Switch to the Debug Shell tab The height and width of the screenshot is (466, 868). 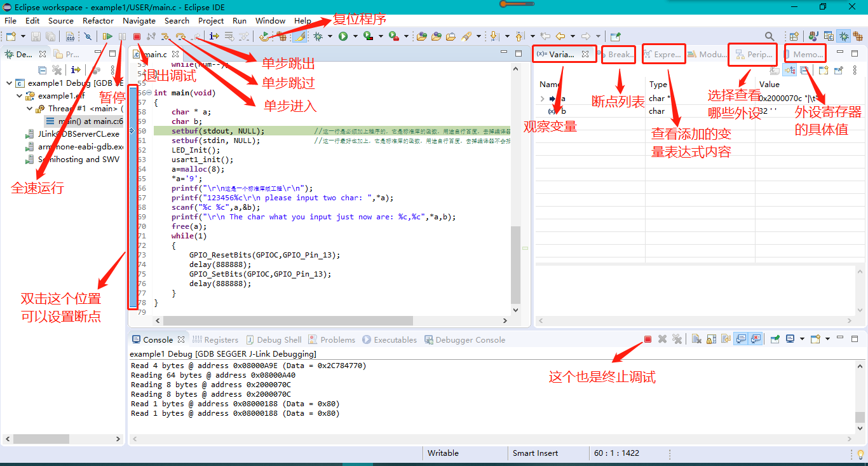click(273, 339)
